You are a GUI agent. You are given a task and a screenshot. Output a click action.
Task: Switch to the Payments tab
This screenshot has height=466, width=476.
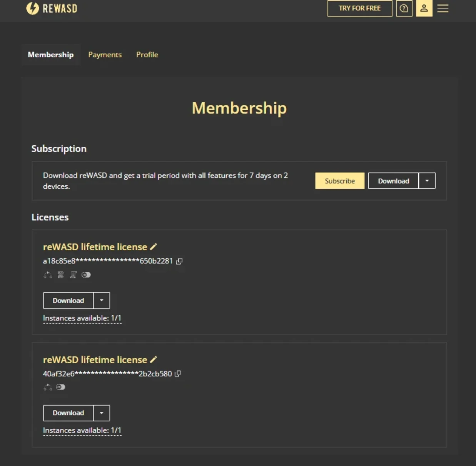pos(105,55)
